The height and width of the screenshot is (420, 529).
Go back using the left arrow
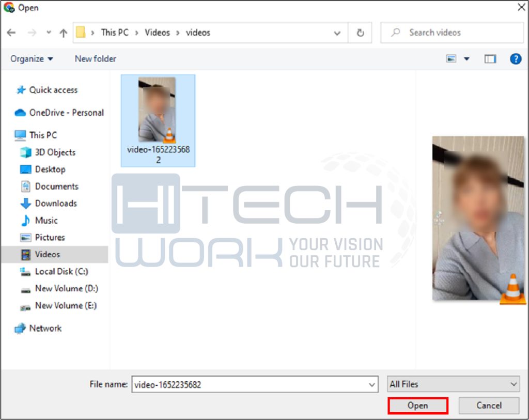[11, 33]
